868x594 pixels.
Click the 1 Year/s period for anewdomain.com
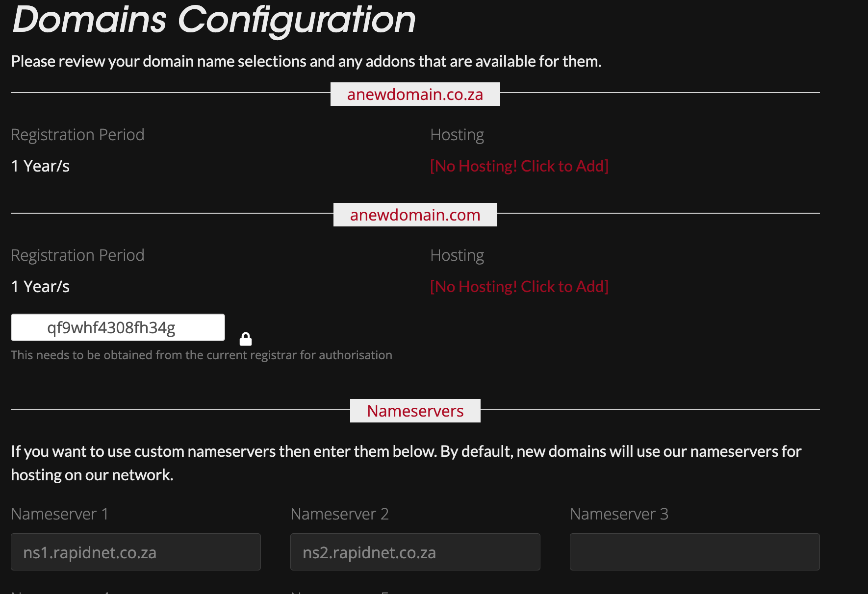click(x=40, y=287)
